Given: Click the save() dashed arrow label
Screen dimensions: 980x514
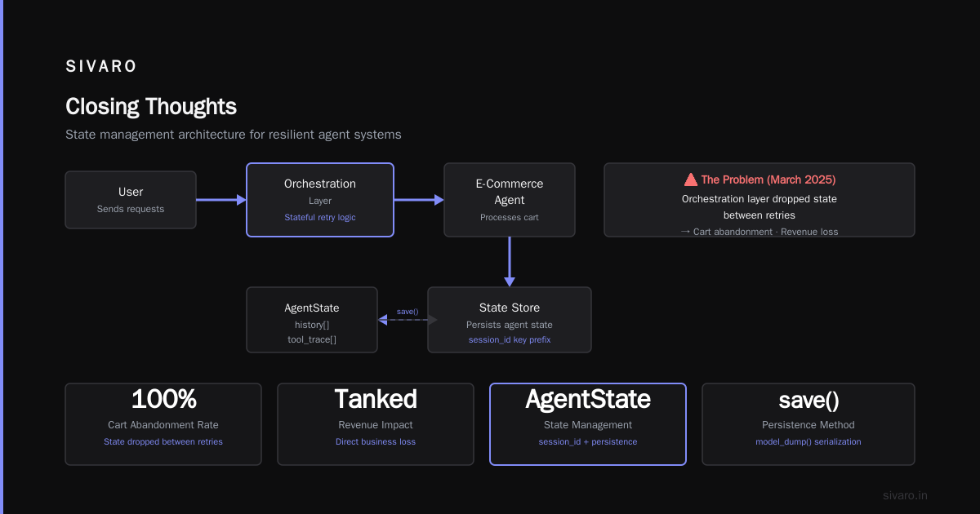Looking at the screenshot, I should tap(408, 312).
